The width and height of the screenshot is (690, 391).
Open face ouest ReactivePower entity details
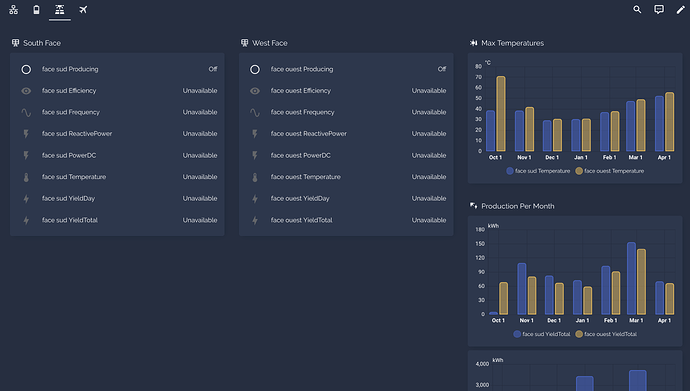pyautogui.click(x=346, y=134)
